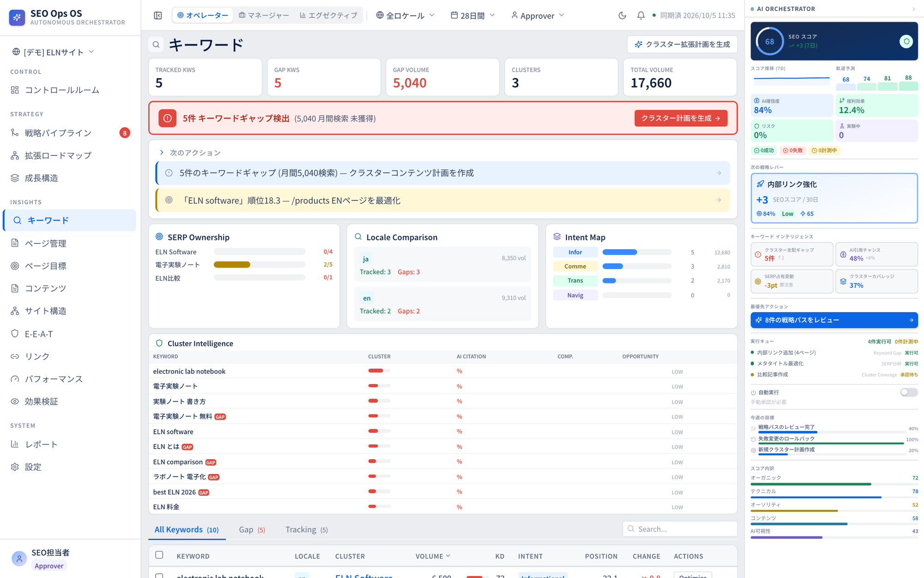Sort by VOLUME column header
This screenshot has width=924, height=578.
tap(433, 556)
